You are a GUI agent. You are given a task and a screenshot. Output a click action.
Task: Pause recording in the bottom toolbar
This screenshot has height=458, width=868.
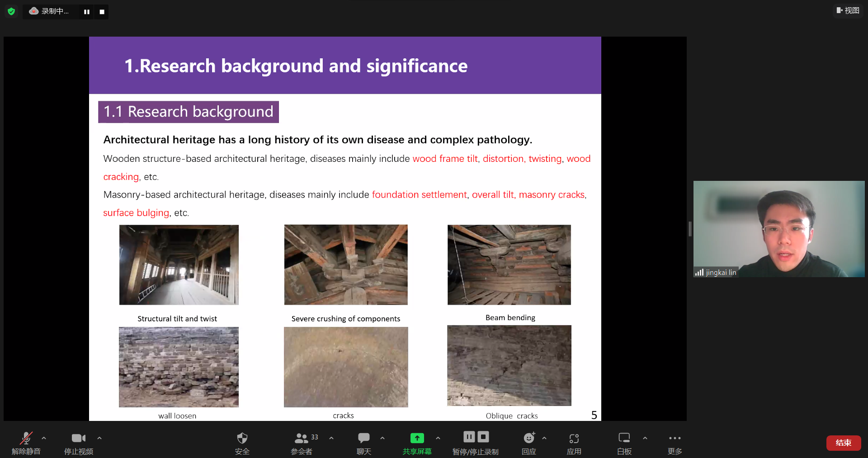(x=469, y=437)
